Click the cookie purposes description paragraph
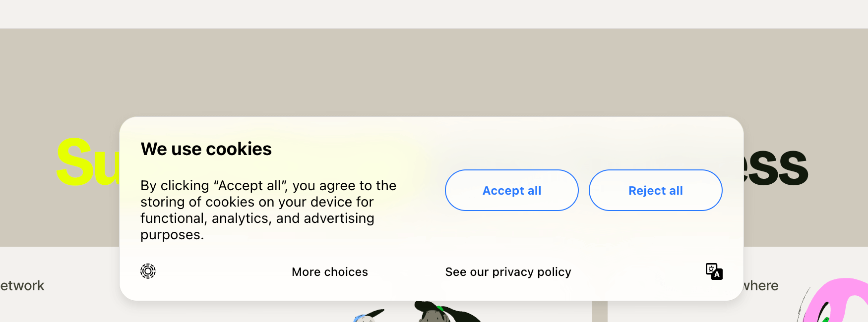868x322 pixels. [x=268, y=210]
